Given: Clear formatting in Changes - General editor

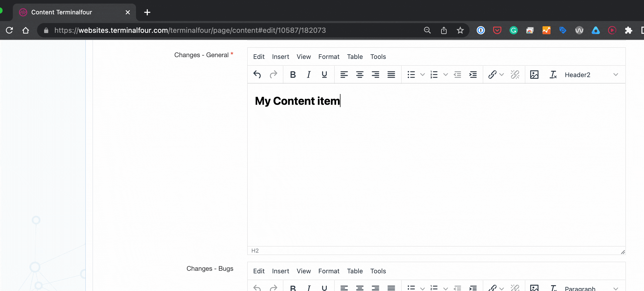Looking at the screenshot, I should coord(553,75).
